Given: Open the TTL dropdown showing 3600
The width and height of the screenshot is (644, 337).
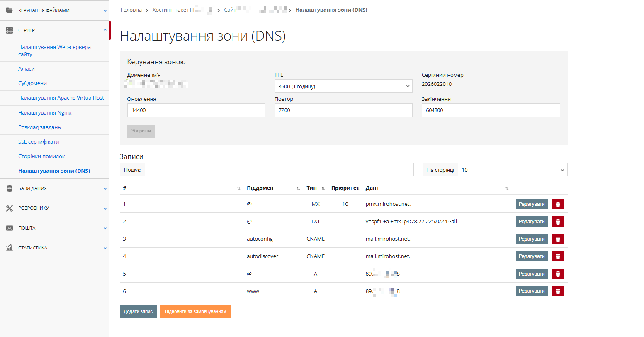Looking at the screenshot, I should tap(343, 86).
